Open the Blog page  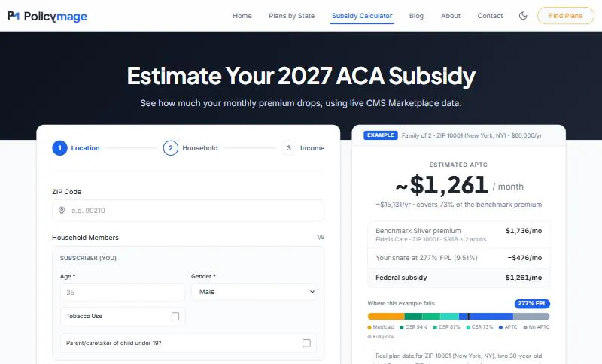(x=416, y=16)
